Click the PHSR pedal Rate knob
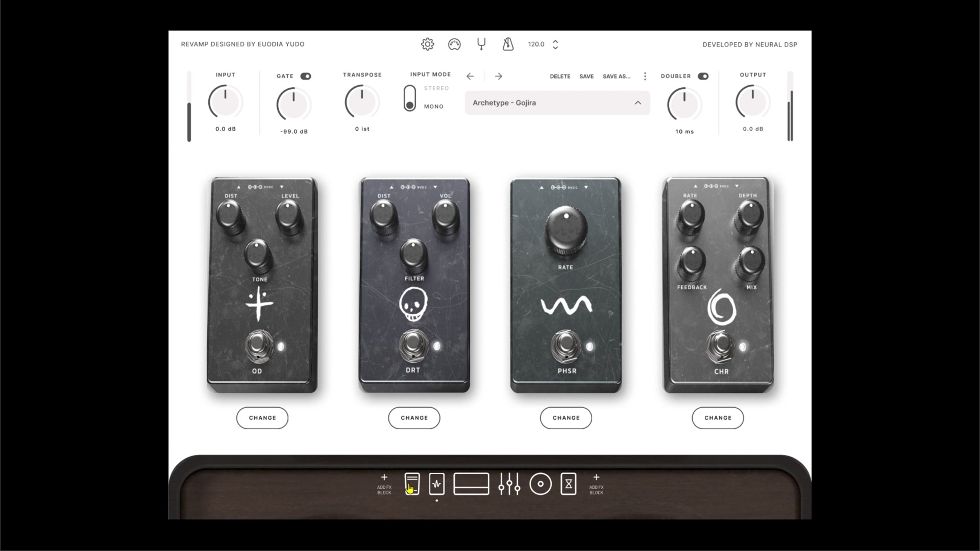This screenshot has width=980, height=551. point(566,230)
